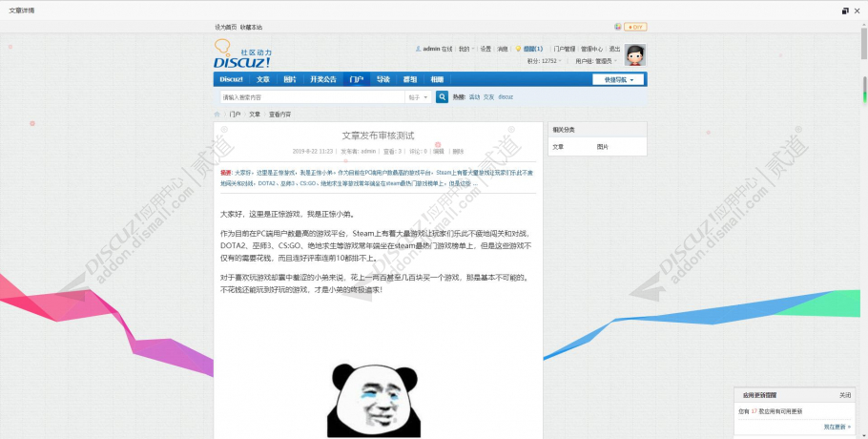Open the 消息 link
The image size is (868, 439).
tap(502, 49)
